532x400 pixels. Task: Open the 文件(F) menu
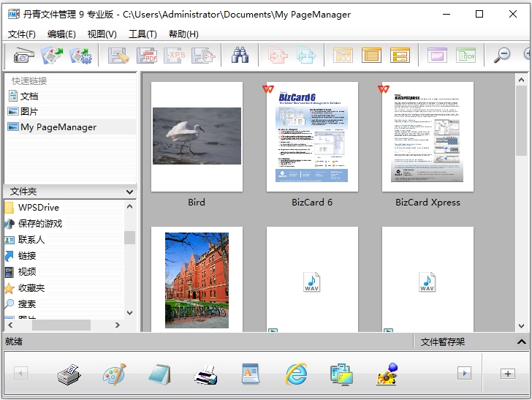[x=22, y=34]
